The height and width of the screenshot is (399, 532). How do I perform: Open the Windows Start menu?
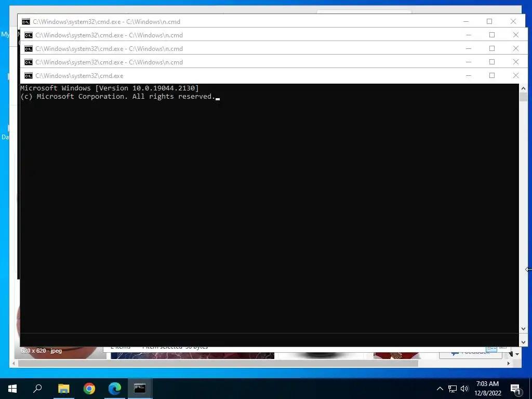pos(12,389)
